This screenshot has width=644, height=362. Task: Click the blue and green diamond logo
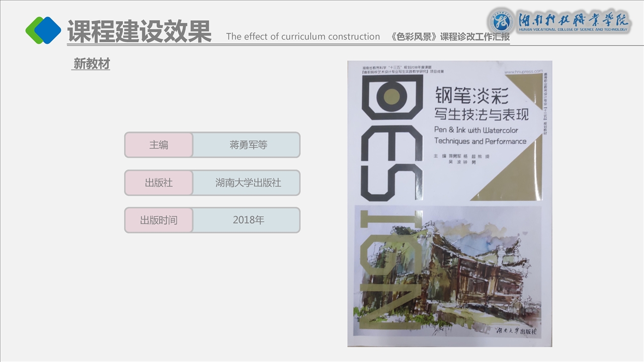43,30
